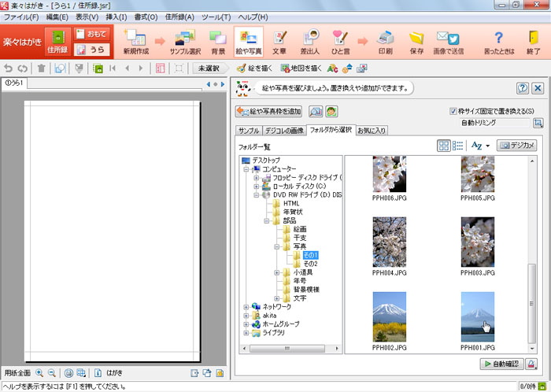
Task: Click the 印刷 (print) icon in top toolbar
Action: pyautogui.click(x=385, y=41)
